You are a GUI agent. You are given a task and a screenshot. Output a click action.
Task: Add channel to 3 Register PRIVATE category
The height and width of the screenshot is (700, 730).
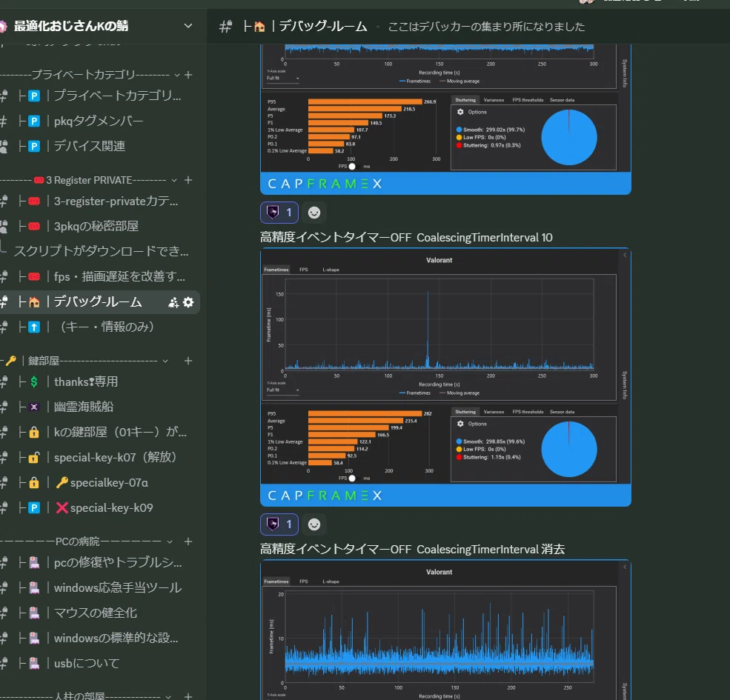188,180
